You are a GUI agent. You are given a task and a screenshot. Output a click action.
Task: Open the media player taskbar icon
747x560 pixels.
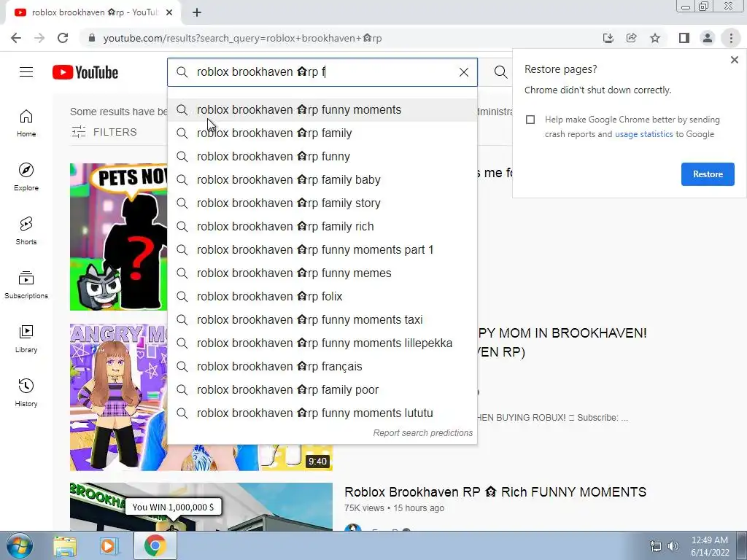point(109,546)
